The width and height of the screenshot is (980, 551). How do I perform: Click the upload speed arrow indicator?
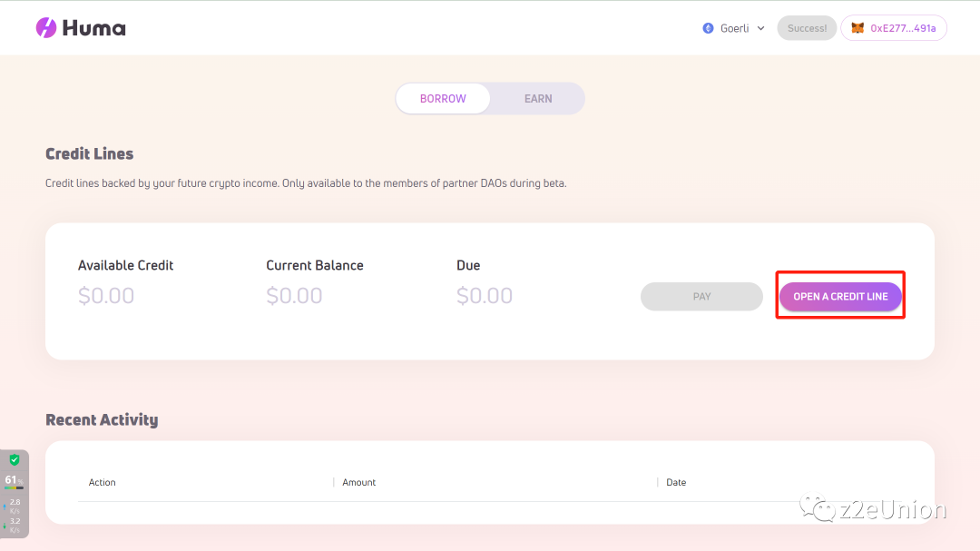coord(5,505)
